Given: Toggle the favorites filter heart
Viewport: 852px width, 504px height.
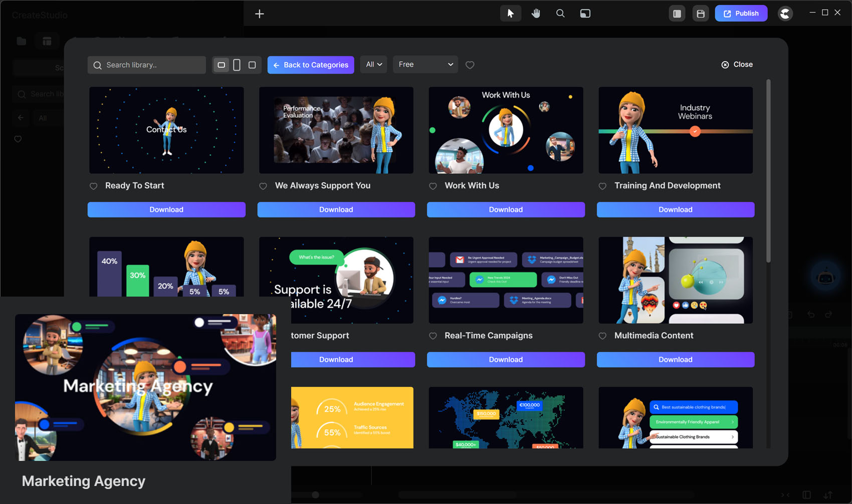Looking at the screenshot, I should (x=470, y=65).
